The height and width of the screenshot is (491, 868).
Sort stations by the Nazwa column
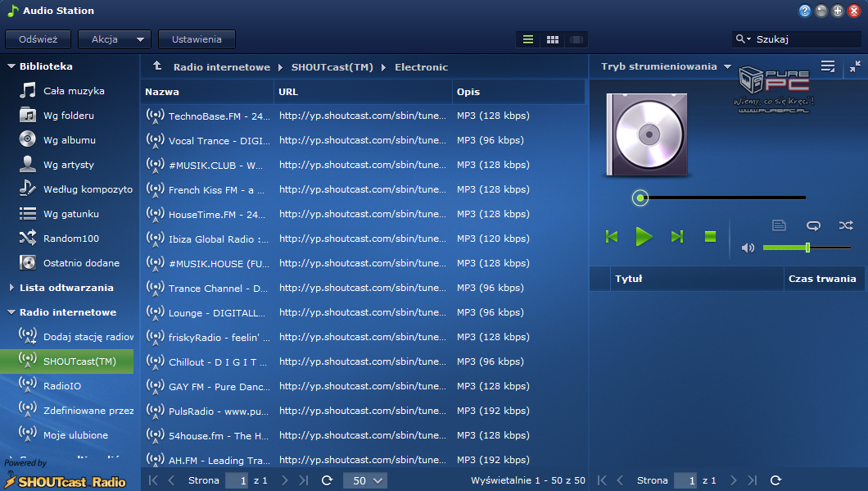coord(207,92)
